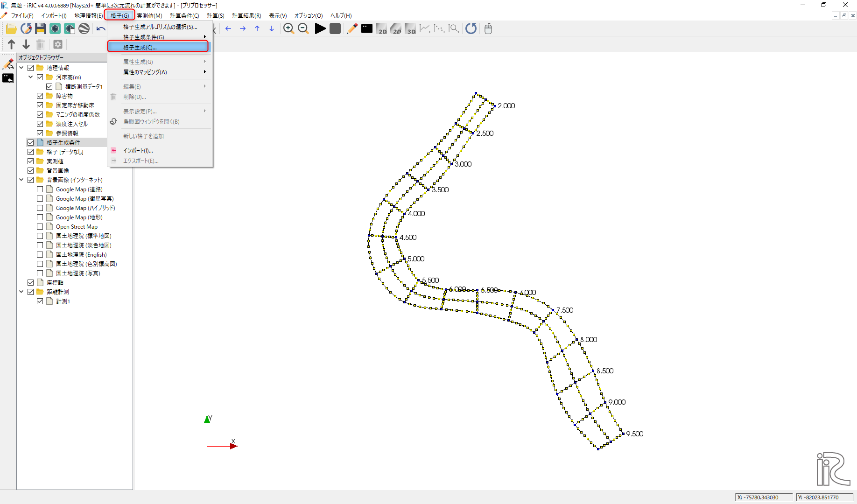Click the move view up arrow
This screenshot has width=857, height=504.
pos(257,29)
